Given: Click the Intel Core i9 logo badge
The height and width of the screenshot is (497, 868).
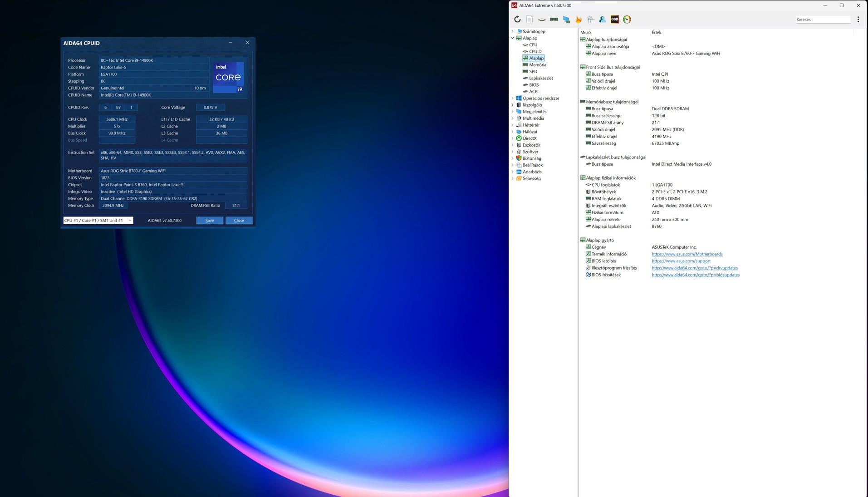Looking at the screenshot, I should 229,77.
